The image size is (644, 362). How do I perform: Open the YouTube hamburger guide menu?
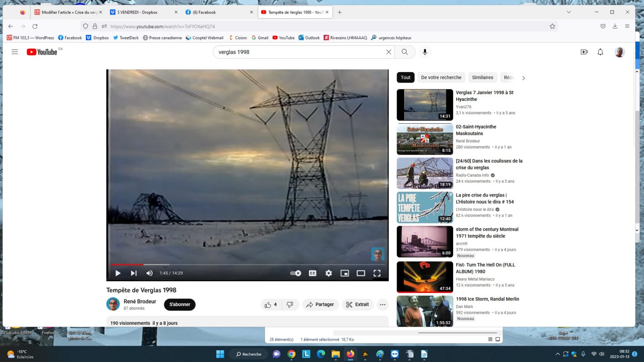pyautogui.click(x=15, y=52)
